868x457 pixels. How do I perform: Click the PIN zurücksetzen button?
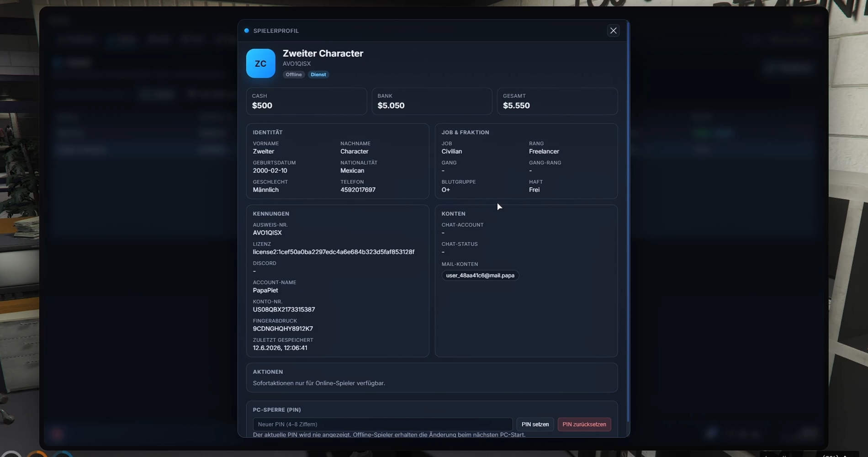coord(584,424)
